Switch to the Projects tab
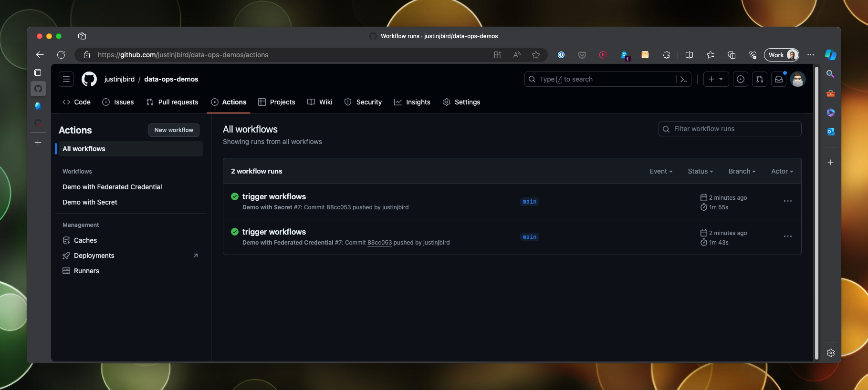Image resolution: width=868 pixels, height=390 pixels. (x=277, y=102)
